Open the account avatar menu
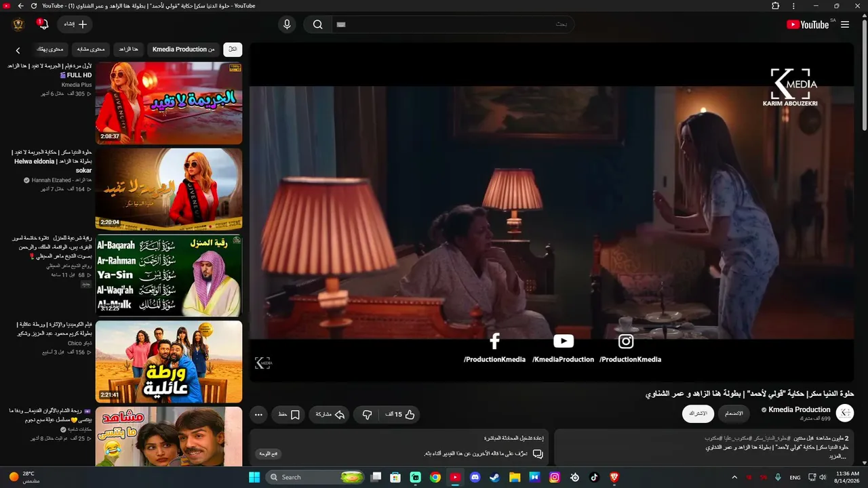Viewport: 868px width, 488px height. [x=18, y=24]
